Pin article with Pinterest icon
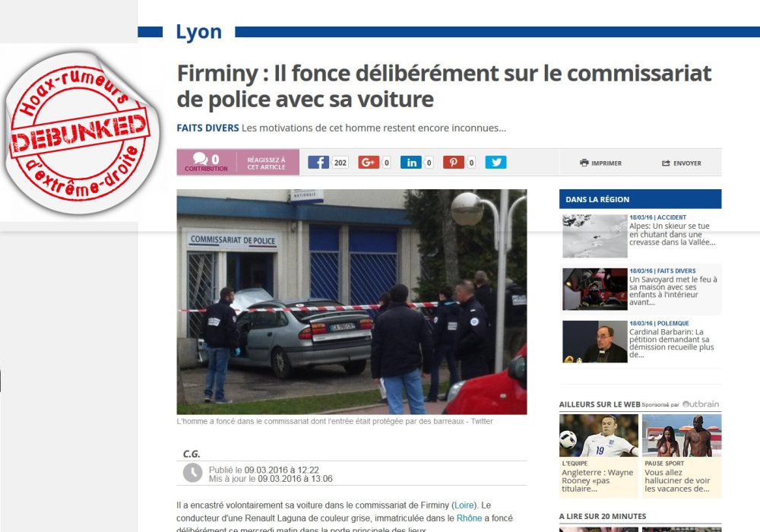Image resolution: width=760 pixels, height=532 pixels. tap(453, 163)
